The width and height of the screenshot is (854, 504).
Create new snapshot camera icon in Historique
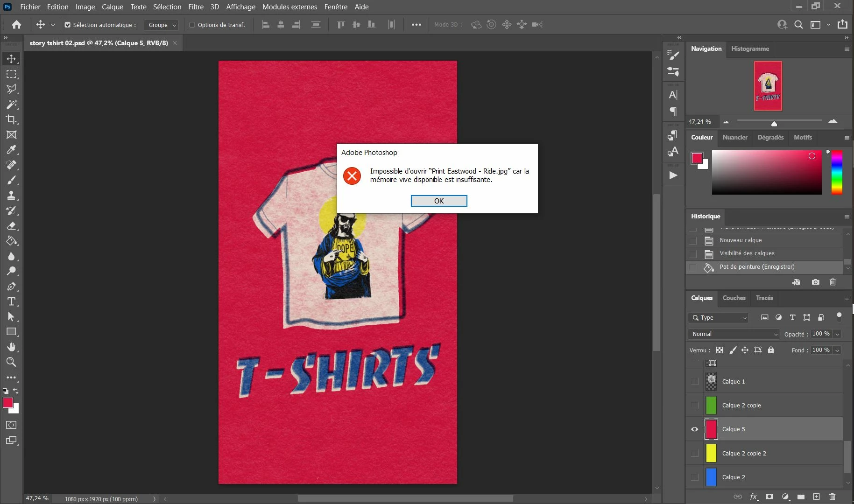(815, 282)
